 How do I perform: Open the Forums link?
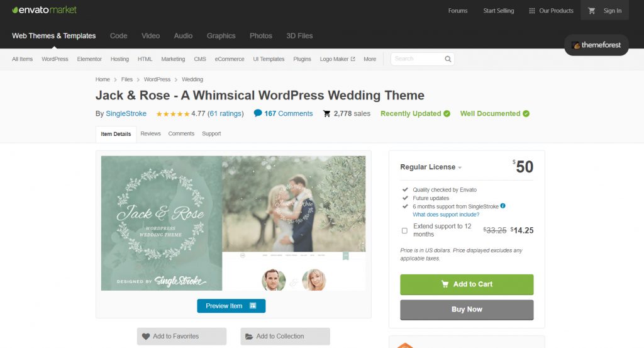[458, 11]
